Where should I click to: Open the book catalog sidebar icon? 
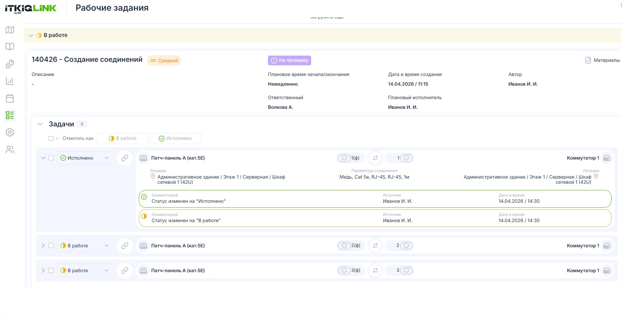tap(10, 47)
